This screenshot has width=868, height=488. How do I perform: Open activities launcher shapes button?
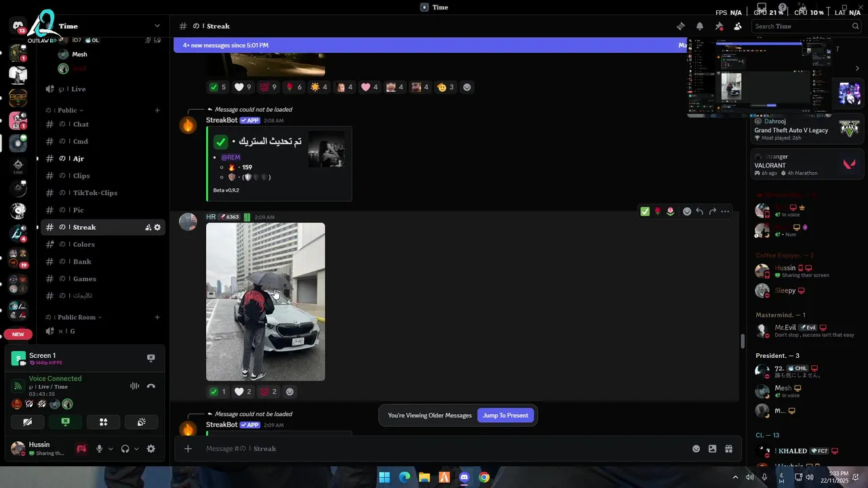point(104,422)
